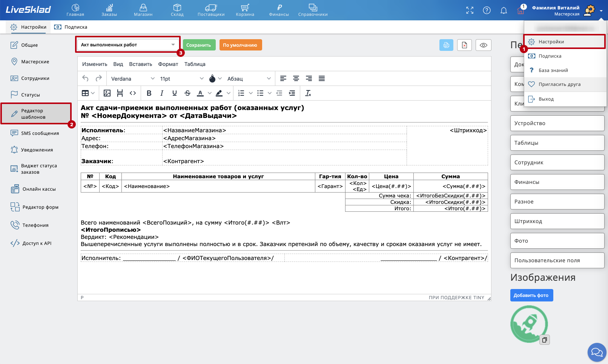Insert an image into the template
608x364 pixels.
(x=107, y=93)
